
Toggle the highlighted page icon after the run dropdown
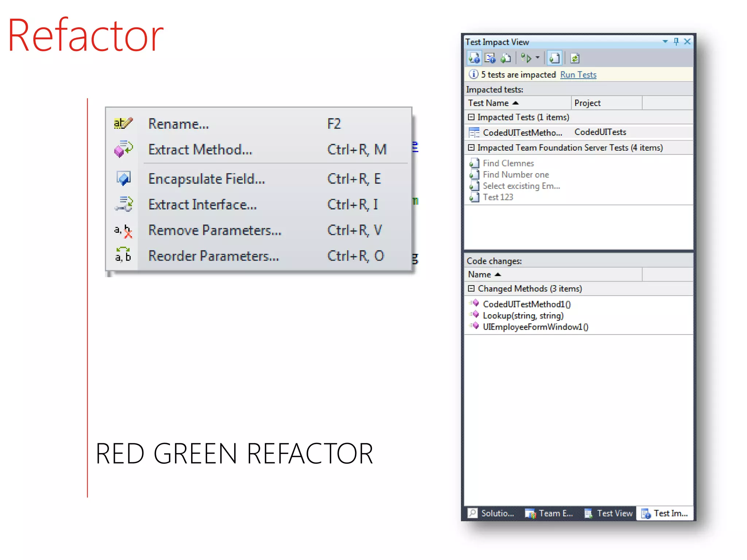pyautogui.click(x=554, y=58)
